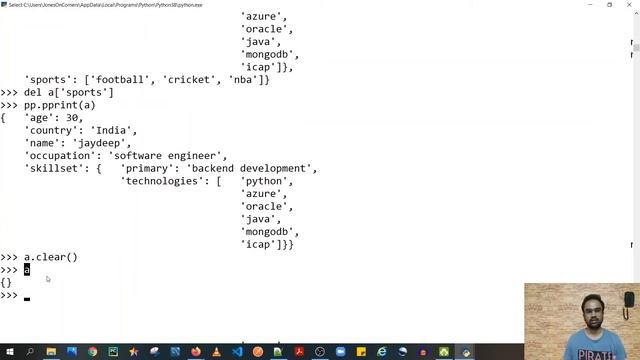Click the scrollbar up arrow
640x360 pixels.
[x=636, y=13]
